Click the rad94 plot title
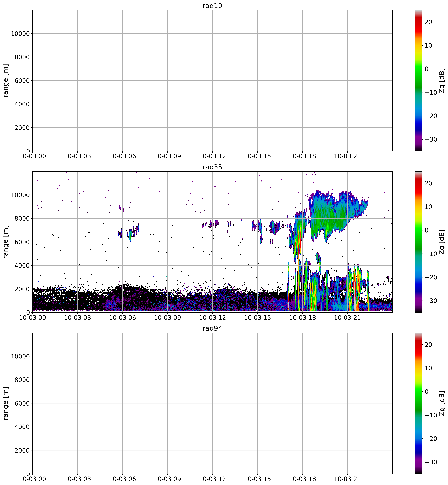This screenshot has width=448, height=485. pos(212,328)
